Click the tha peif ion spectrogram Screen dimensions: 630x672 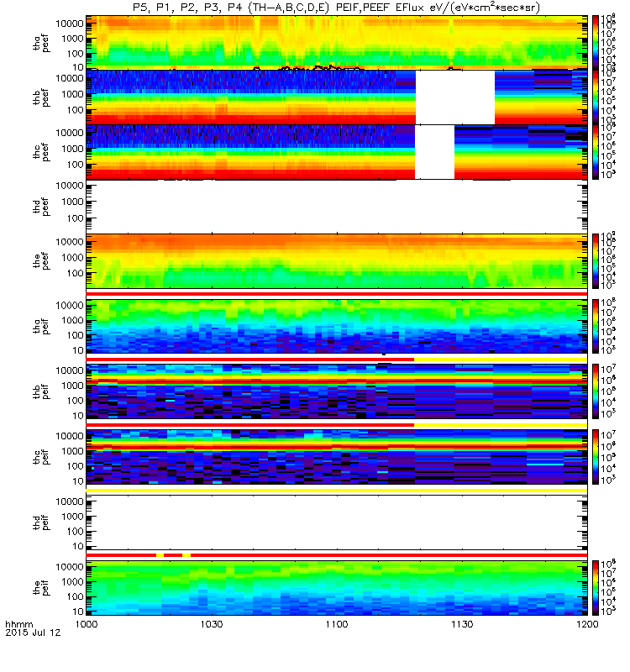(337, 327)
